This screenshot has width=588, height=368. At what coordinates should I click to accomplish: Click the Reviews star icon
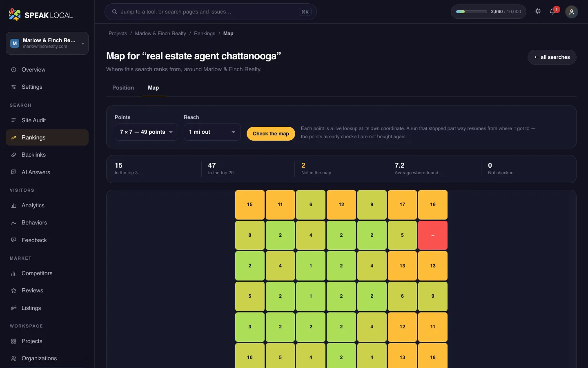pyautogui.click(x=13, y=291)
